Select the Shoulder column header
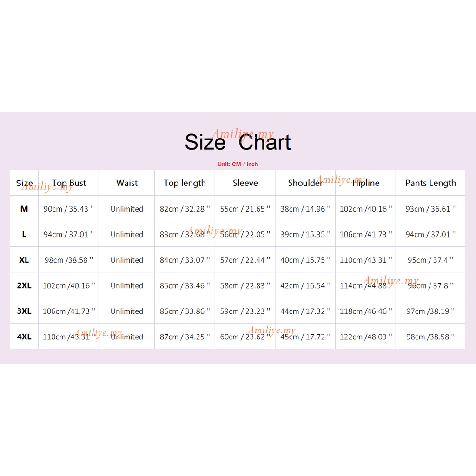This screenshot has width=476, height=476. point(305,183)
